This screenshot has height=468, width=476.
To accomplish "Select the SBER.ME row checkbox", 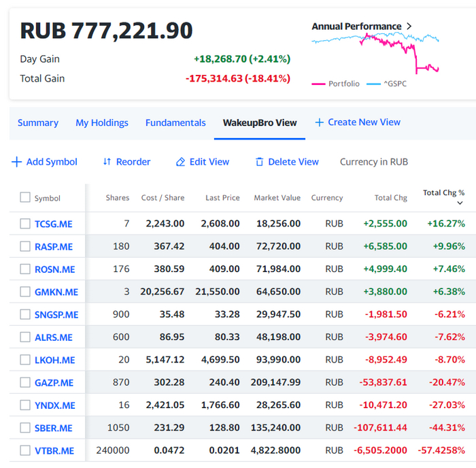I will click(x=25, y=428).
